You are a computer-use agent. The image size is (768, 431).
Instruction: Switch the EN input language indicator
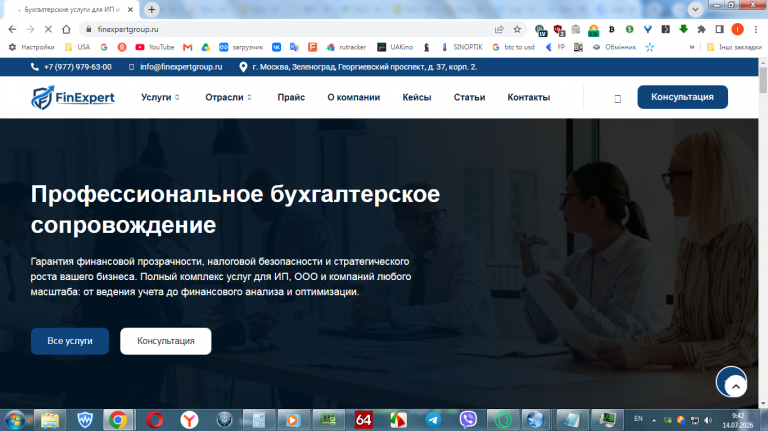tap(638, 419)
